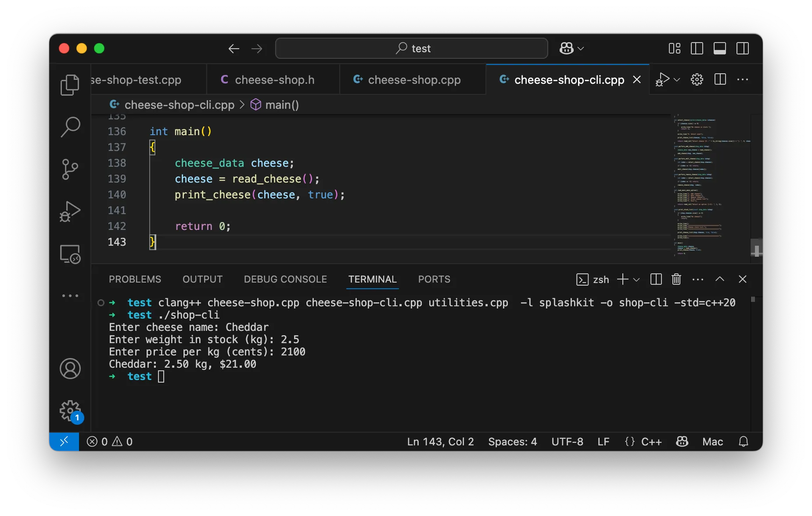Click the return 0 statement on line 142
Image resolution: width=812 pixels, height=516 pixels.
tap(203, 226)
